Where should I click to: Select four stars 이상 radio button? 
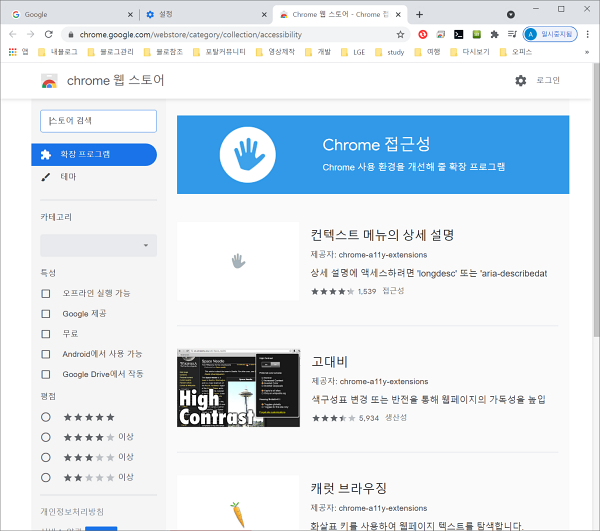point(46,437)
